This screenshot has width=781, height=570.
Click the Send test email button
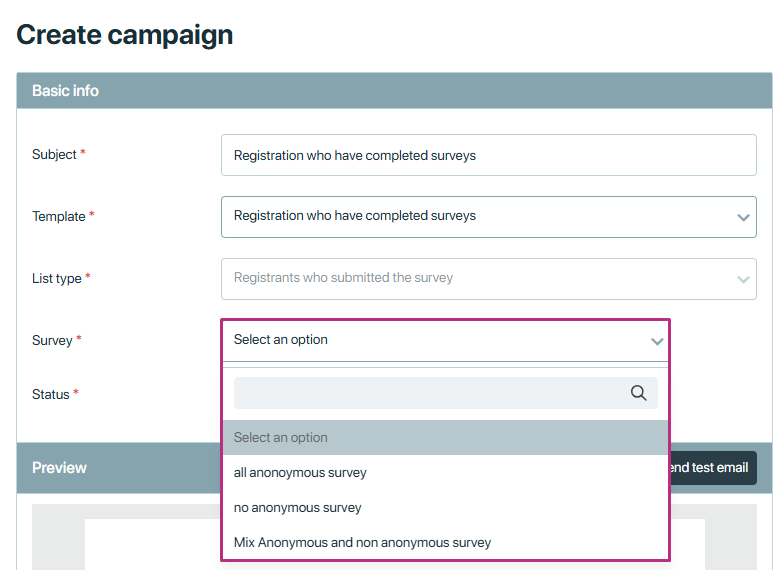point(713,468)
